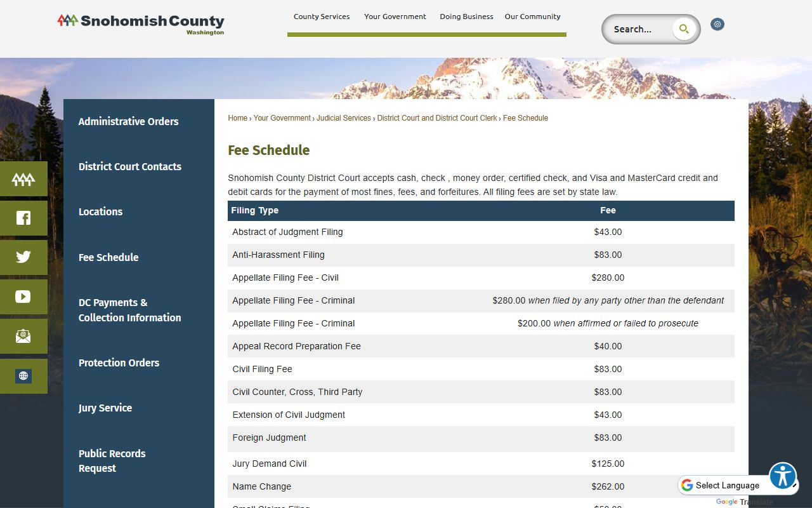Select Appeal Record Preparation Fee text
The width and height of the screenshot is (812, 508).
[297, 346]
